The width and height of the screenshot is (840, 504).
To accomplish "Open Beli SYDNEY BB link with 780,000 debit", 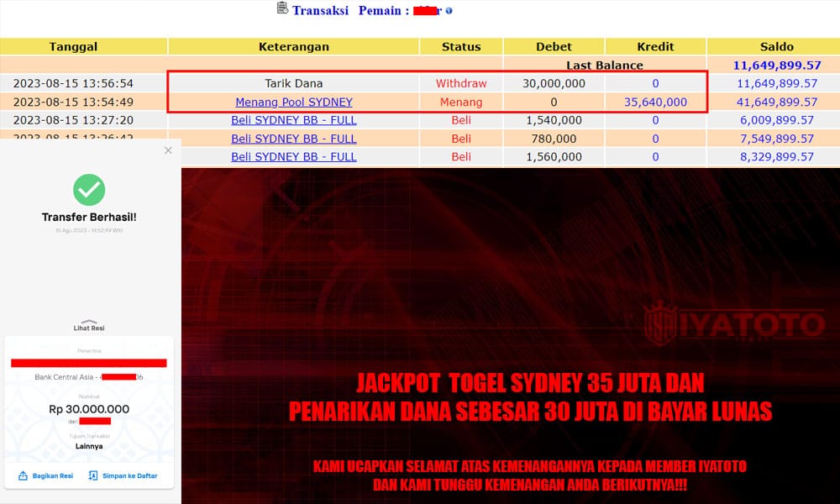I will pos(293,139).
